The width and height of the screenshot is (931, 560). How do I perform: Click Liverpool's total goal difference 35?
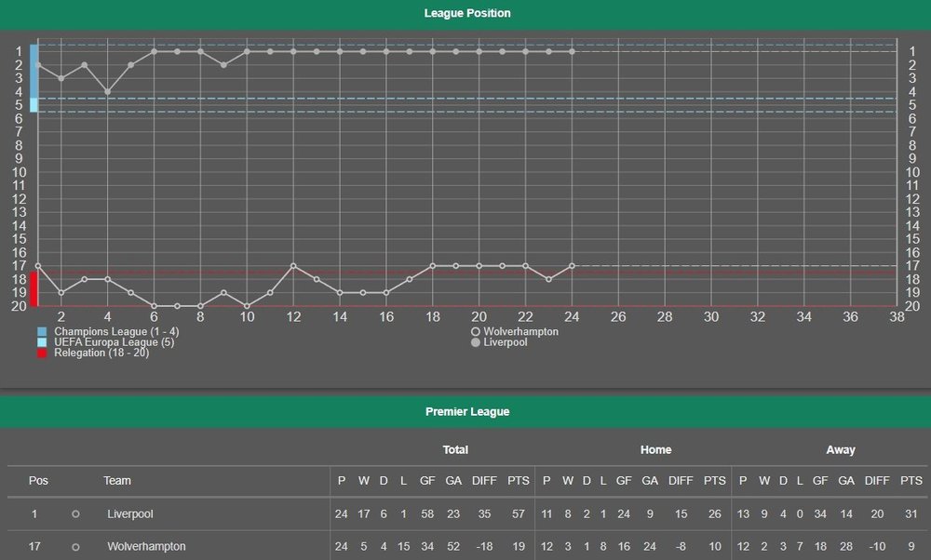tap(484, 514)
